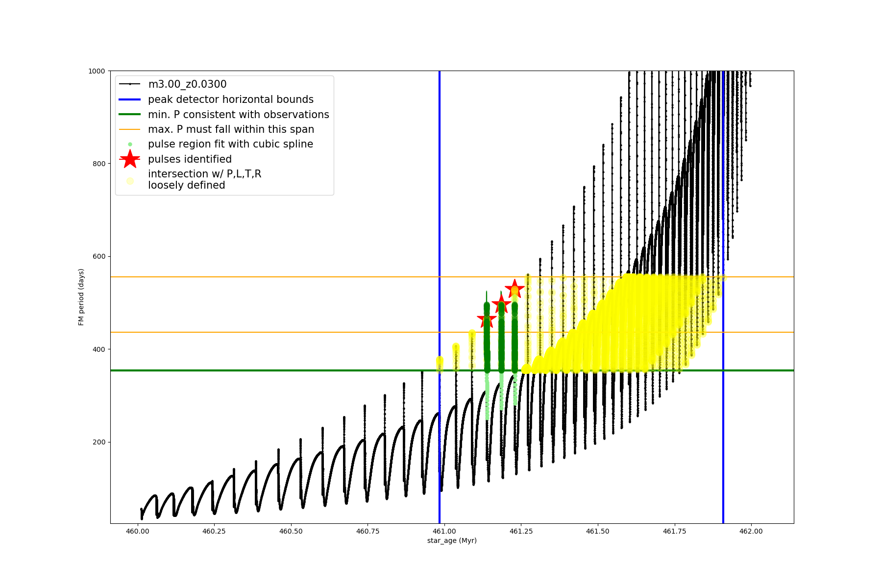Click the dark green line legend swatch

click(x=130, y=115)
